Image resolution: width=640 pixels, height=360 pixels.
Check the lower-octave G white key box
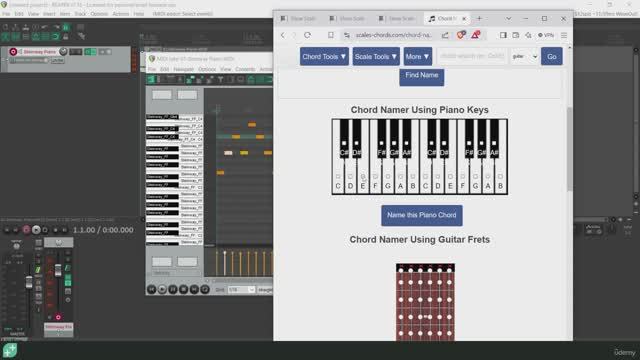click(388, 177)
